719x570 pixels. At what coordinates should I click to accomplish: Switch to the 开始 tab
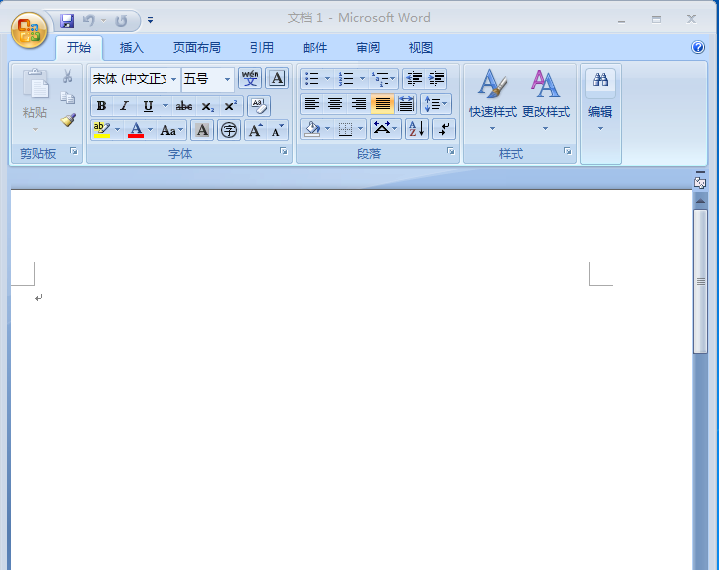click(79, 48)
